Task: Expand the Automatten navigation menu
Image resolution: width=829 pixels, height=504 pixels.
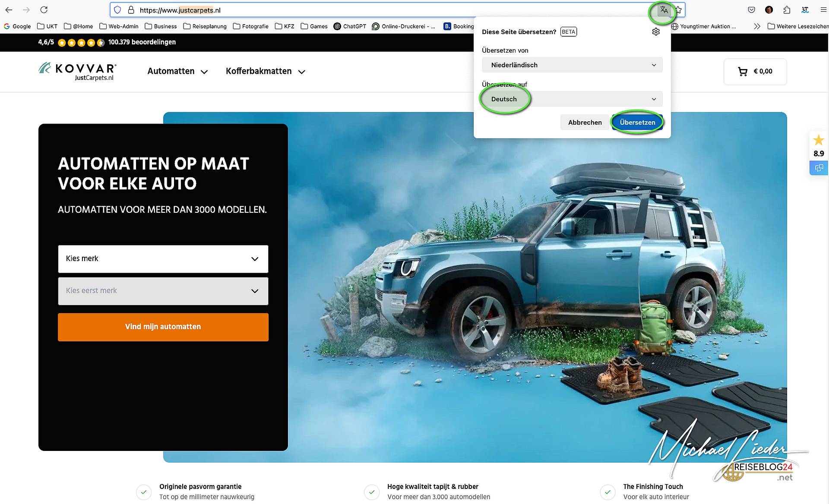Action: point(177,71)
